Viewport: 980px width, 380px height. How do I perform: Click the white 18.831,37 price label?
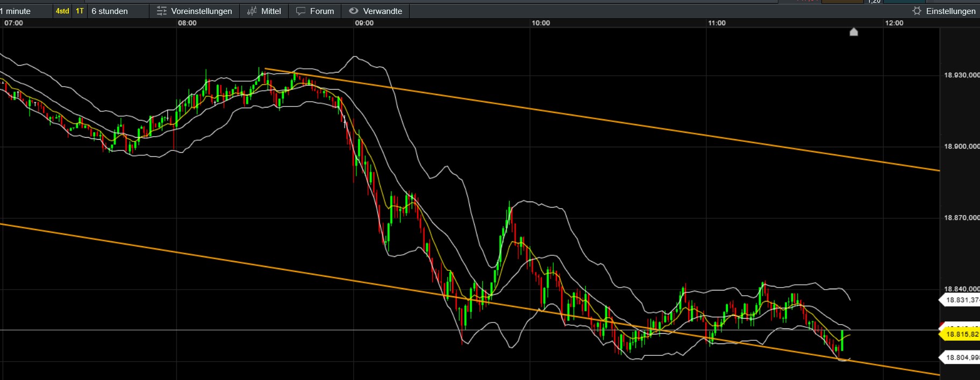(962, 300)
